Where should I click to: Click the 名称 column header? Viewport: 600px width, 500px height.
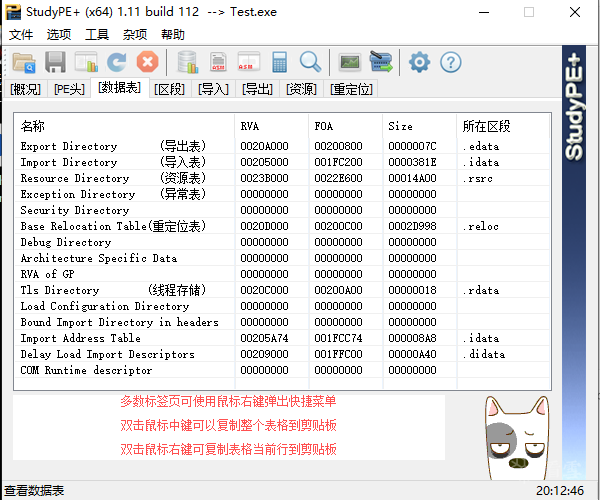(x=125, y=126)
